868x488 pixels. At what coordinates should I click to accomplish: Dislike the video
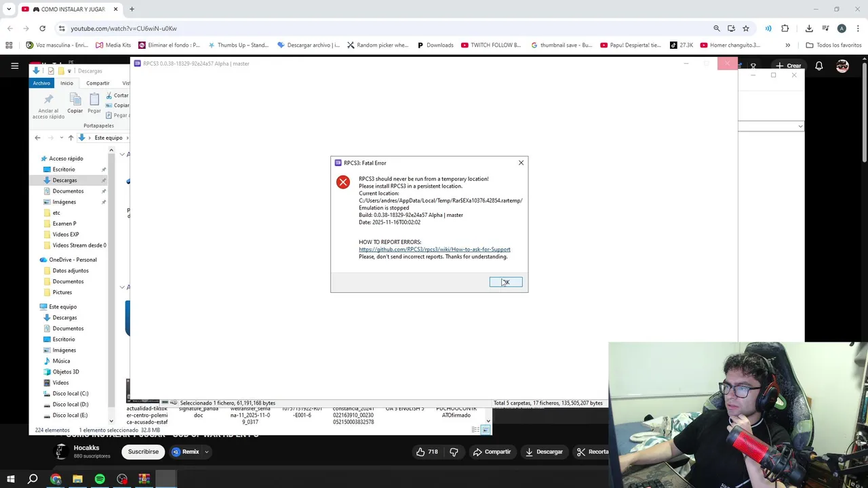[x=454, y=451]
